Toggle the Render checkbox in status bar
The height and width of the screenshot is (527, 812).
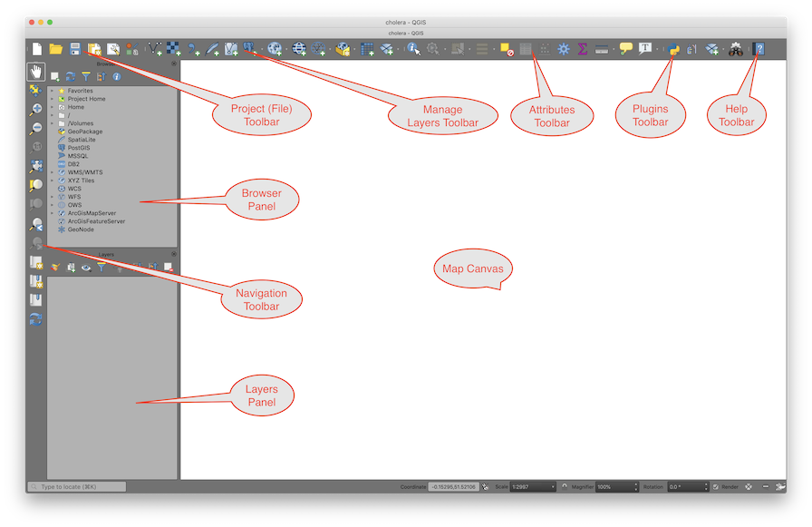pos(716,487)
